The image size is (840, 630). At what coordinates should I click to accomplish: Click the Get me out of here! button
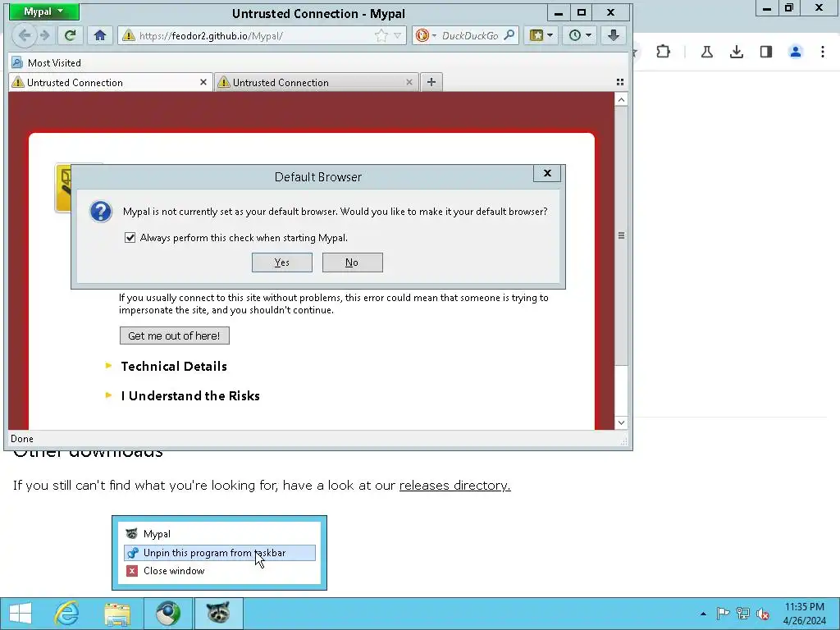(x=174, y=336)
